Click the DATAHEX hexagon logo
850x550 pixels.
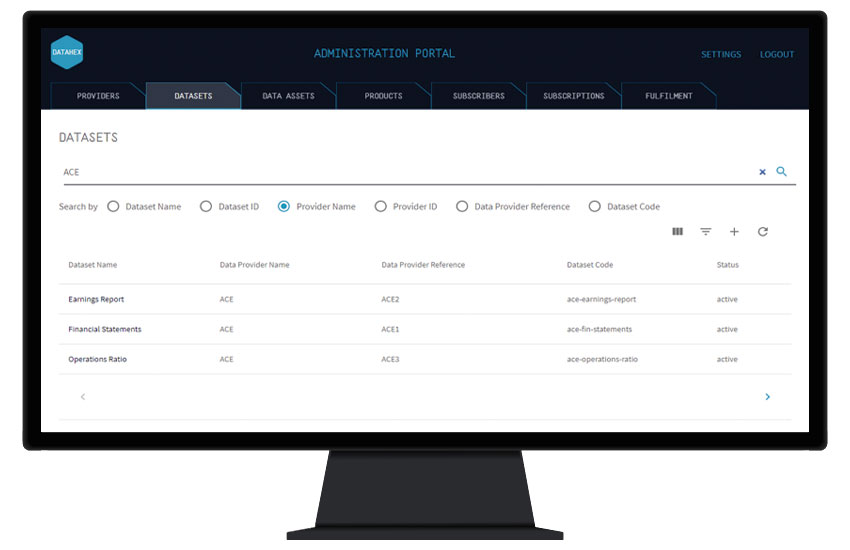click(67, 52)
